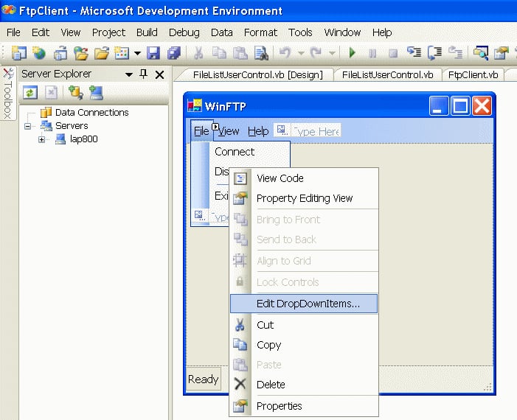Open the Debug menu

click(184, 32)
